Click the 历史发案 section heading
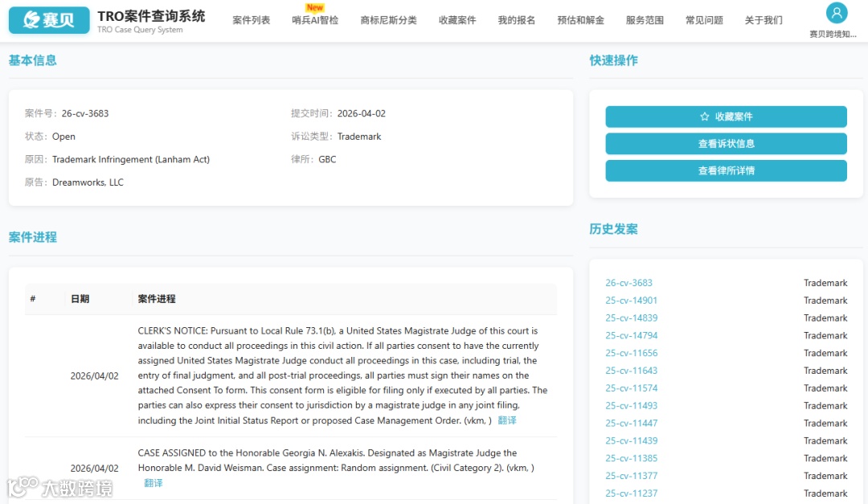The height and width of the screenshot is (504, 868). (613, 229)
